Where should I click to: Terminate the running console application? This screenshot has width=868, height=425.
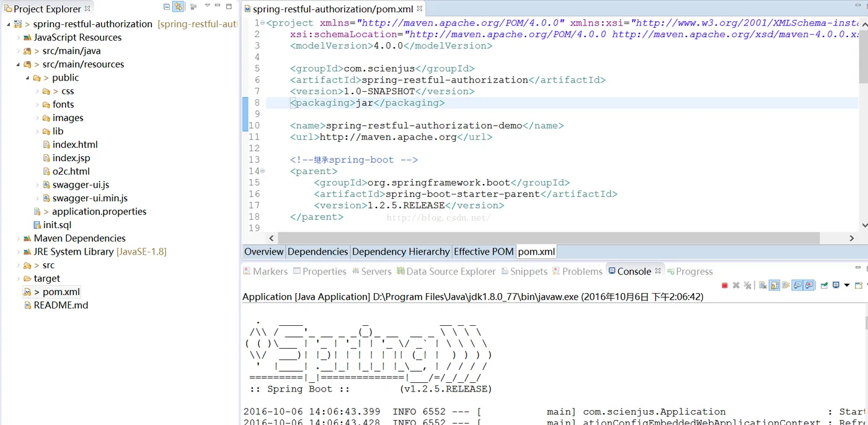point(725,285)
